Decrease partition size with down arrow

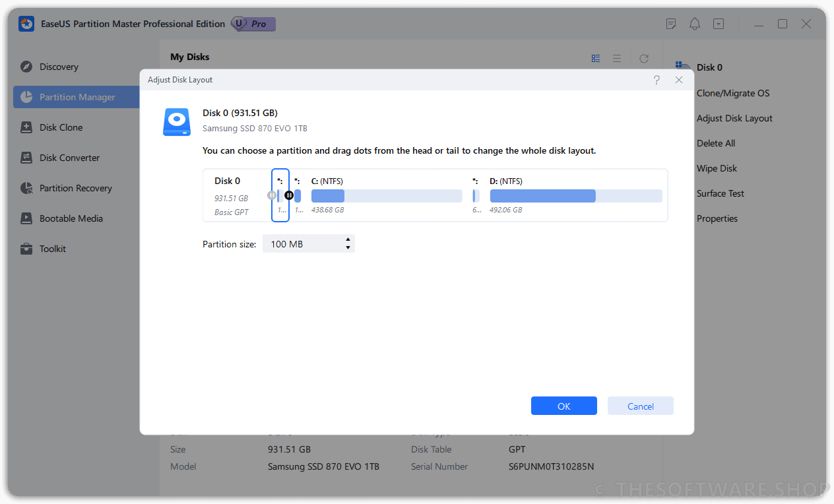(348, 249)
